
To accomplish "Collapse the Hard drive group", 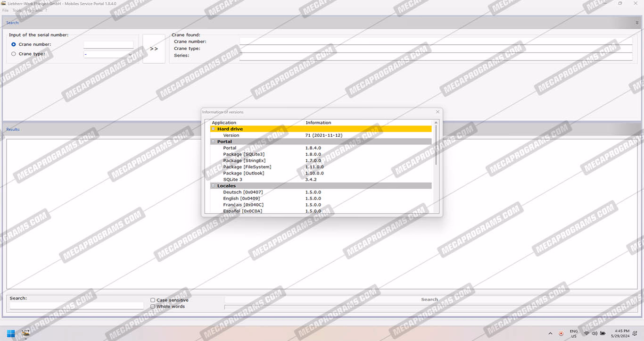I will point(213,129).
